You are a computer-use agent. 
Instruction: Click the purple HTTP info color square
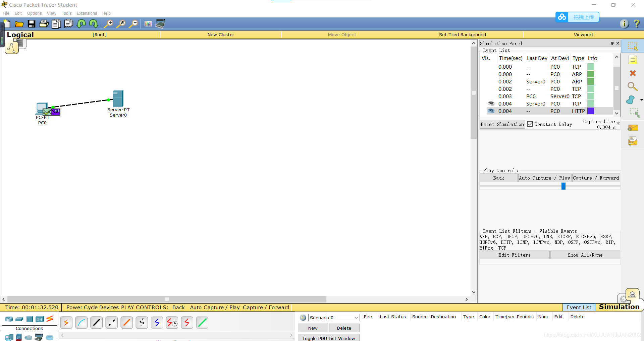click(x=591, y=111)
